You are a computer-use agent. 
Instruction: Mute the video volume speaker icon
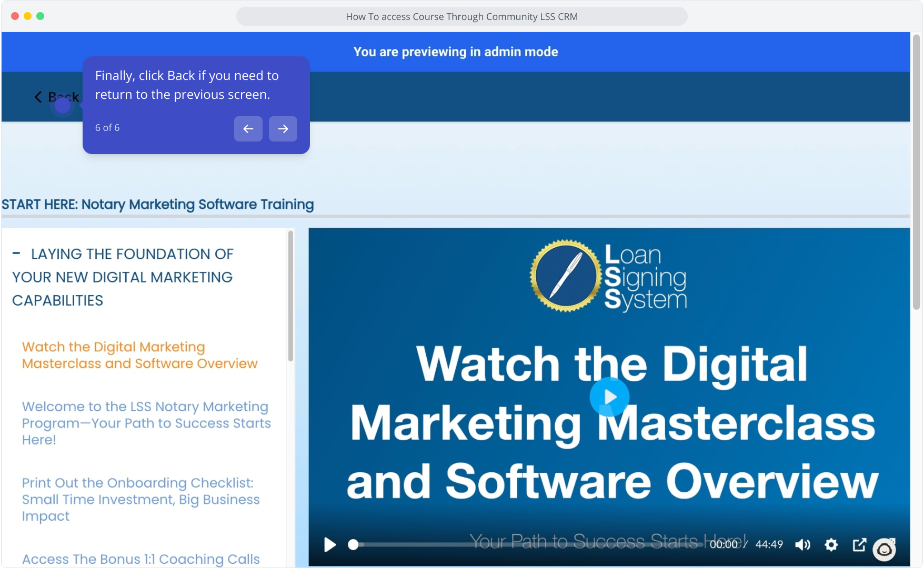click(x=802, y=544)
